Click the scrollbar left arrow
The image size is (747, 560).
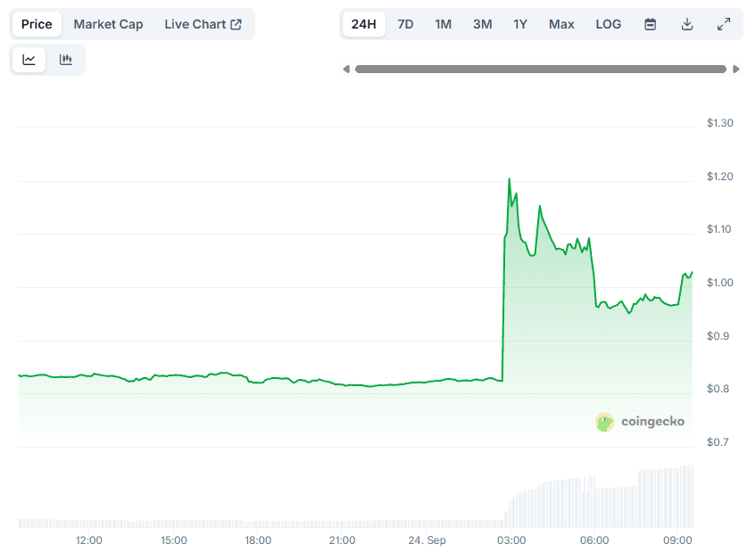346,69
